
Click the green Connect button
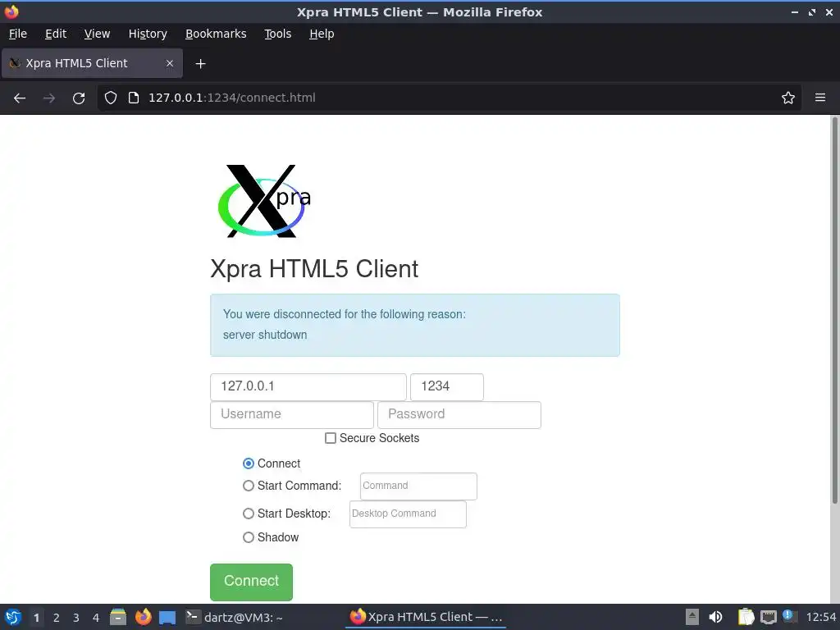[251, 582]
